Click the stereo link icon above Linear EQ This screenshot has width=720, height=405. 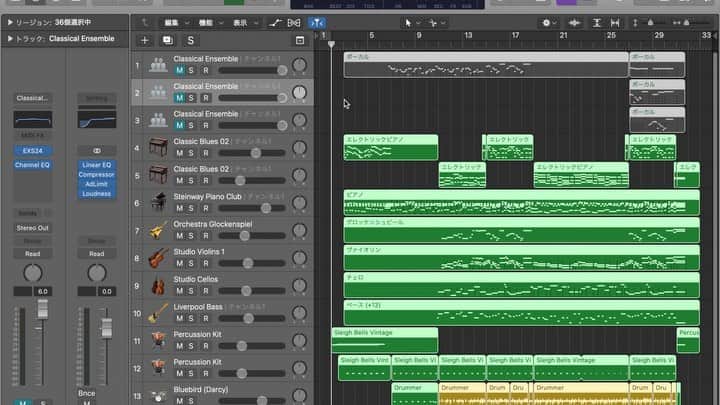(96, 151)
